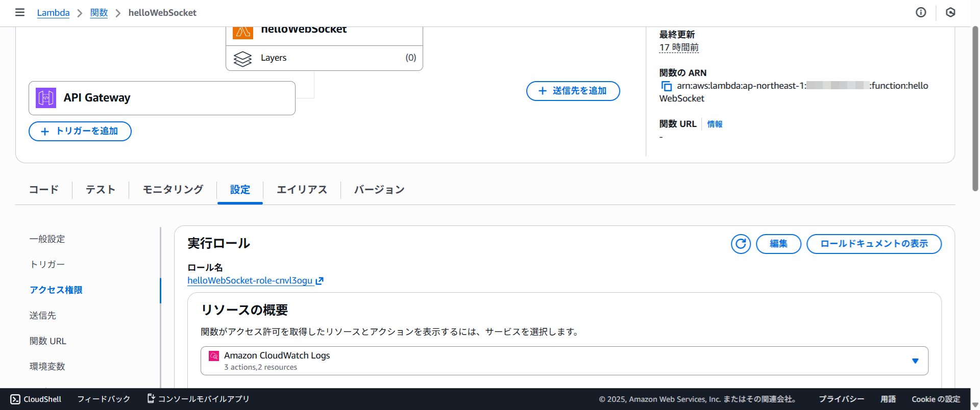Click the トリガーを追加 button
The image size is (980, 410).
80,132
